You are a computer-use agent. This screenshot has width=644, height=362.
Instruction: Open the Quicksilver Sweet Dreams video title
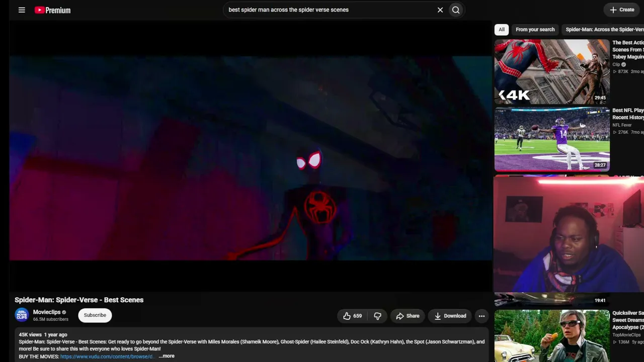[628, 320]
